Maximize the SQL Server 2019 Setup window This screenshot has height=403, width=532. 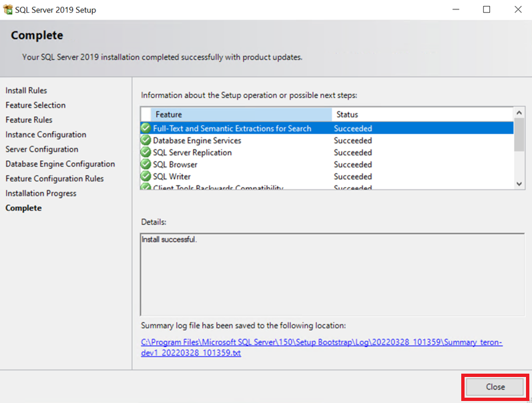click(487, 10)
